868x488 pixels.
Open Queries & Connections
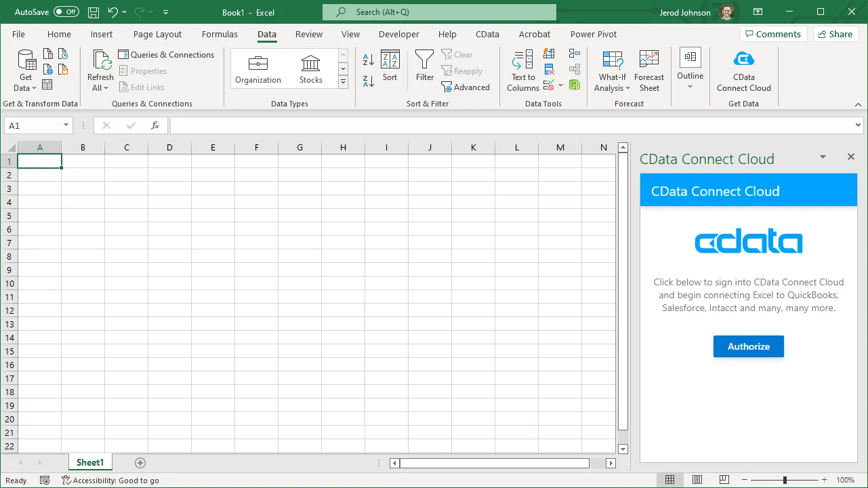[167, 54]
